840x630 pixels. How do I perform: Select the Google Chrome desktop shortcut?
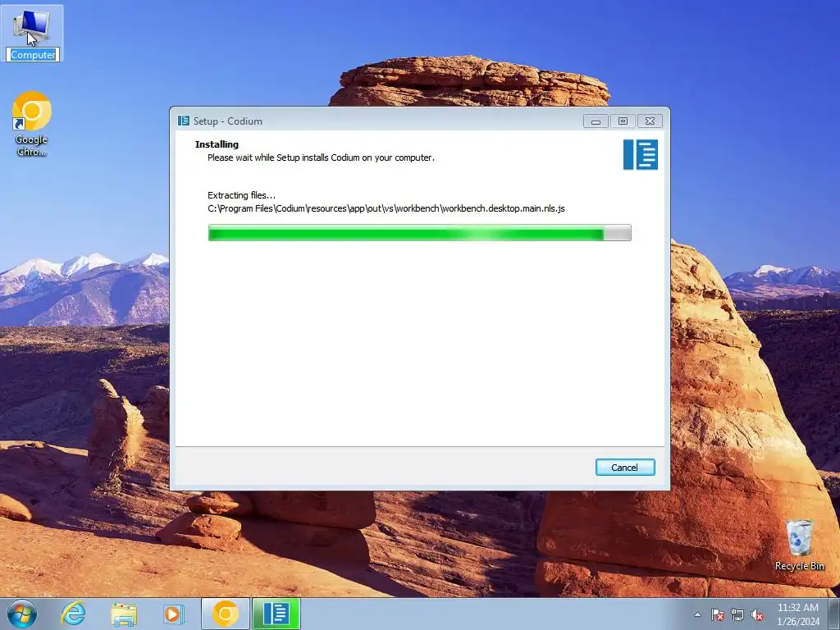coord(32,125)
